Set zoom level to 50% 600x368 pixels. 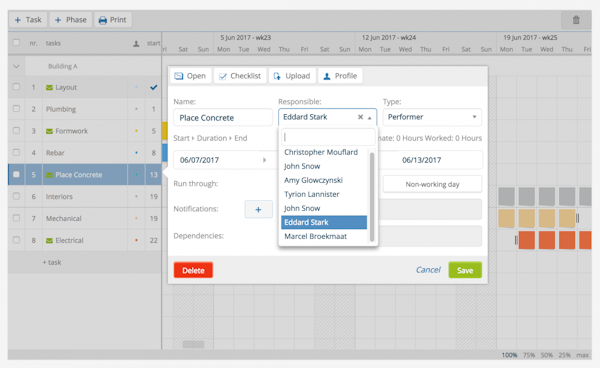pyautogui.click(x=546, y=355)
